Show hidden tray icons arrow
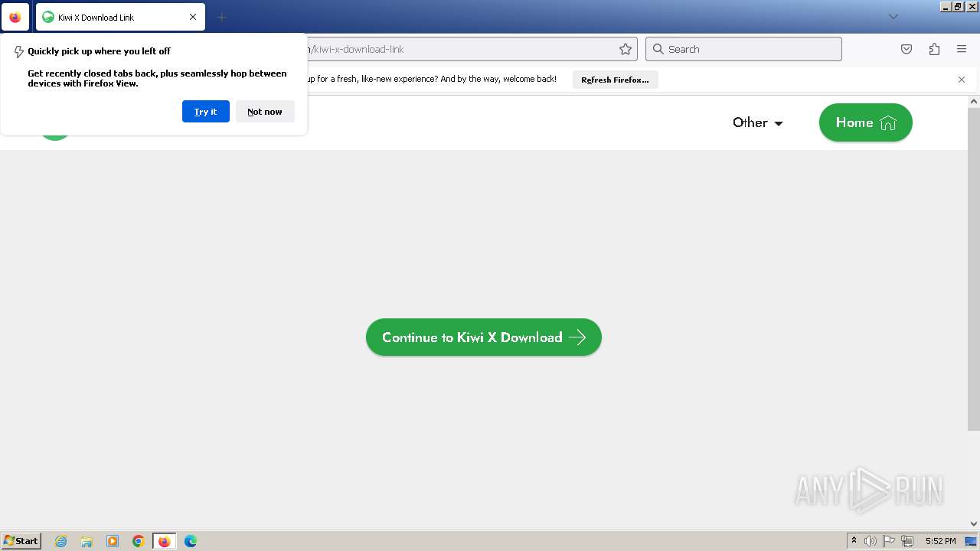Image resolution: width=980 pixels, height=551 pixels. point(854,541)
